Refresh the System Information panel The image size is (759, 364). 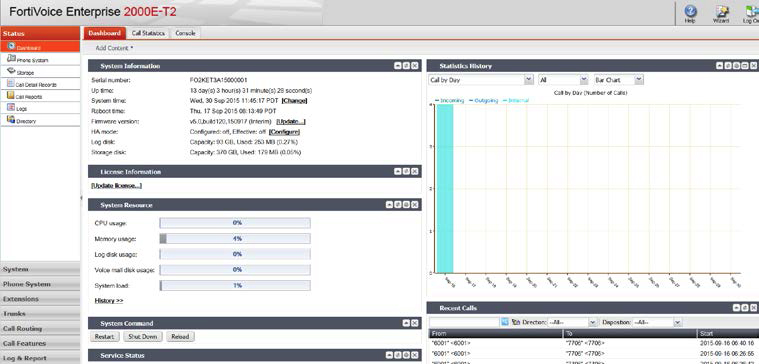[x=406, y=66]
